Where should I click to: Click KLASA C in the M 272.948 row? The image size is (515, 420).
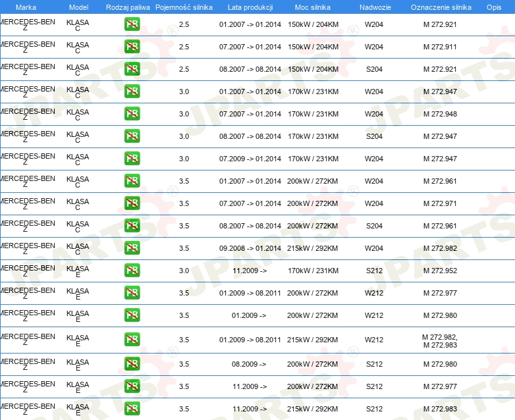pos(78,115)
